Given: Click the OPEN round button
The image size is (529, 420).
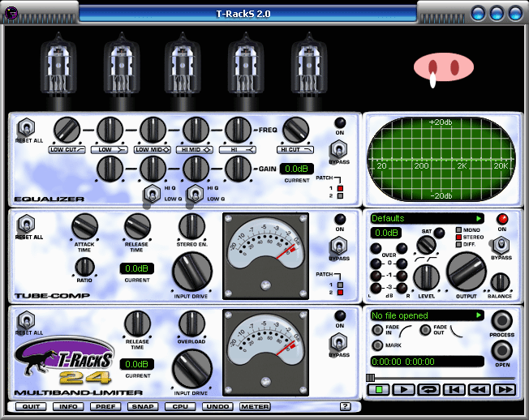Looking at the screenshot, I should click(501, 350).
